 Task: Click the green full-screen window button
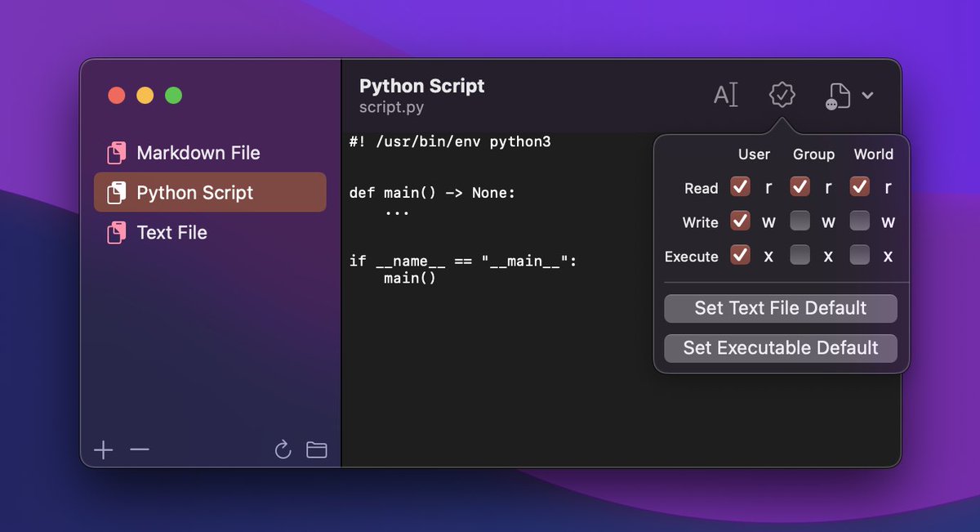[174, 96]
